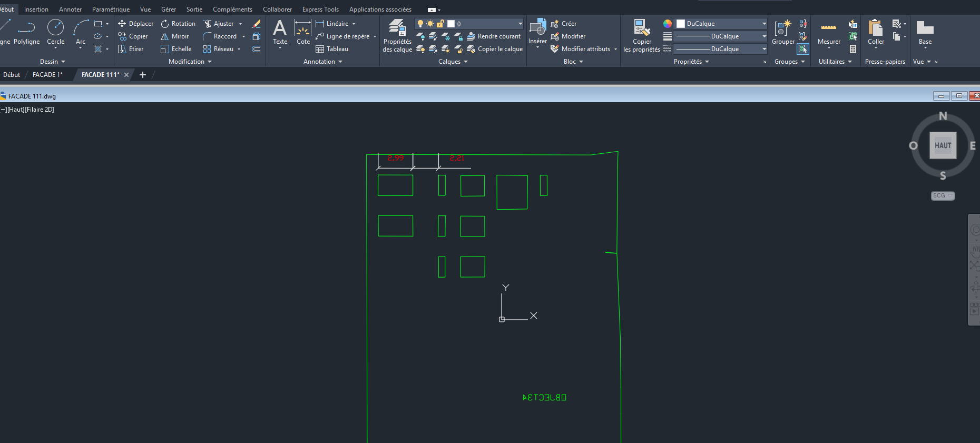Image resolution: width=980 pixels, height=443 pixels.
Task: Toggle layer 0 on/off lightbulb
Action: click(x=420, y=24)
